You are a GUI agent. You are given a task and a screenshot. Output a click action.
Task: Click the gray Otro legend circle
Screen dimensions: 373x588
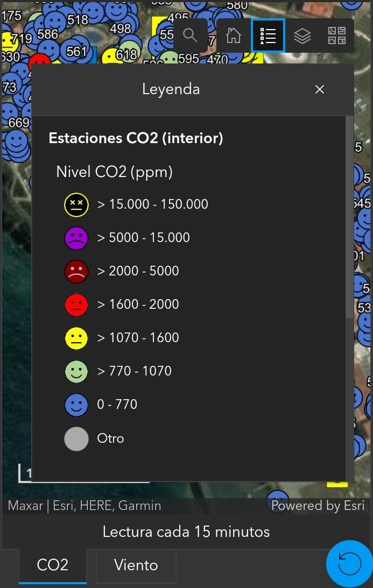pos(76,439)
